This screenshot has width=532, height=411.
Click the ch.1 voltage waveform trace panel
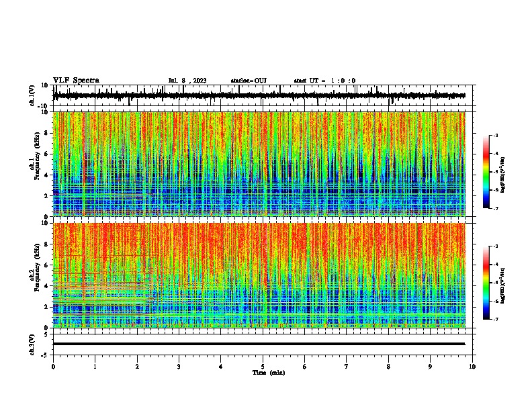tap(264, 95)
